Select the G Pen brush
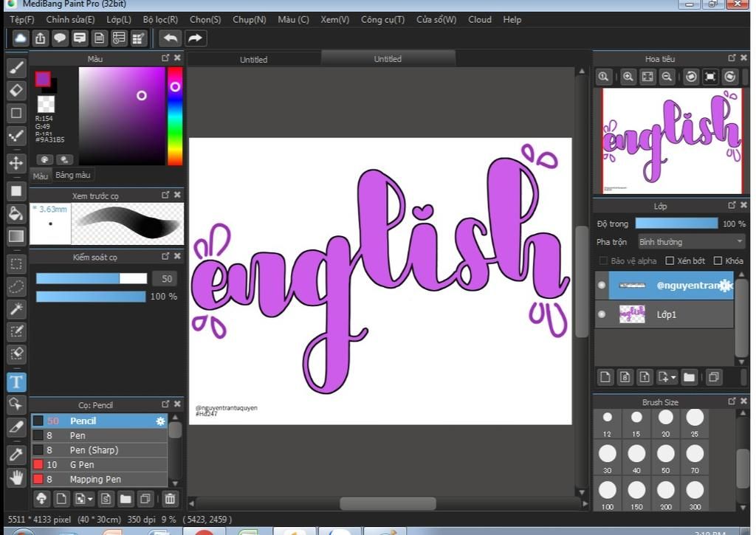 [x=100, y=465]
